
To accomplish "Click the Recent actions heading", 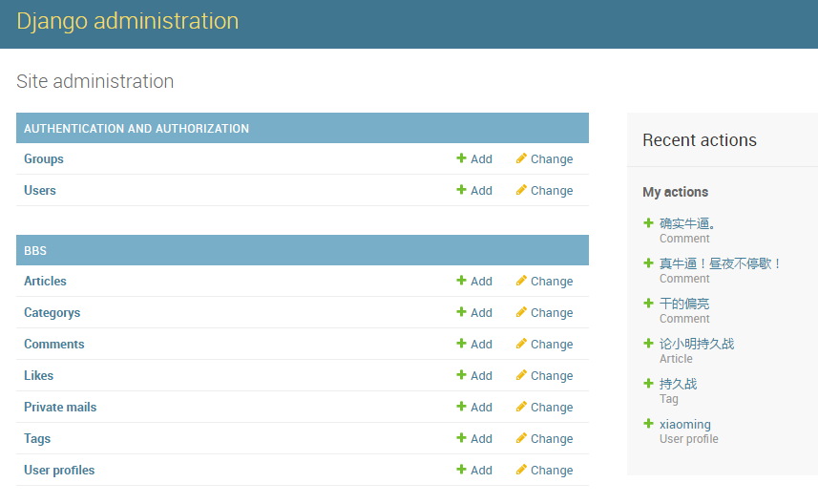I will pyautogui.click(x=700, y=139).
